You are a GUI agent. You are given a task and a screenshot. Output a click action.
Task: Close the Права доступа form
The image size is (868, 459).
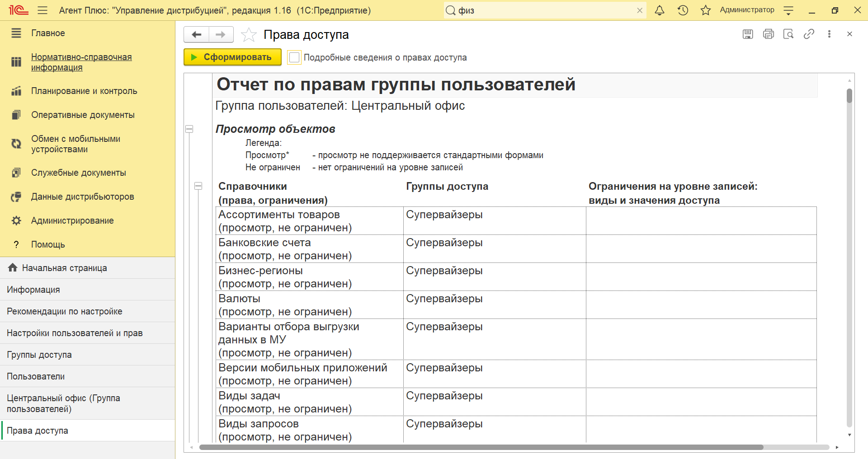[x=849, y=34]
